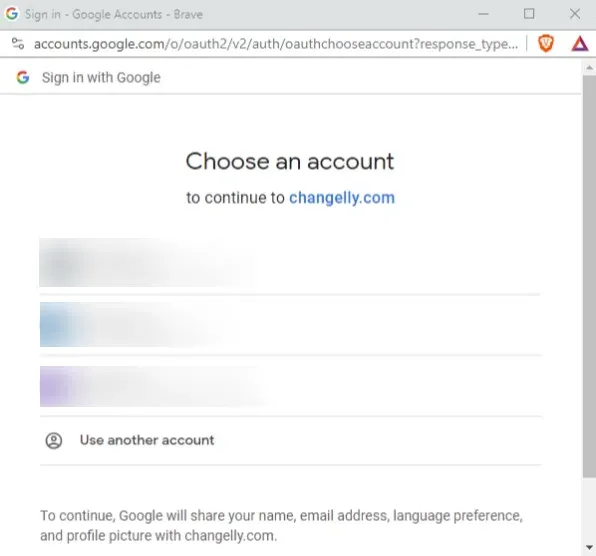
Task: Close the Google Accounts popup window
Action: [x=575, y=14]
